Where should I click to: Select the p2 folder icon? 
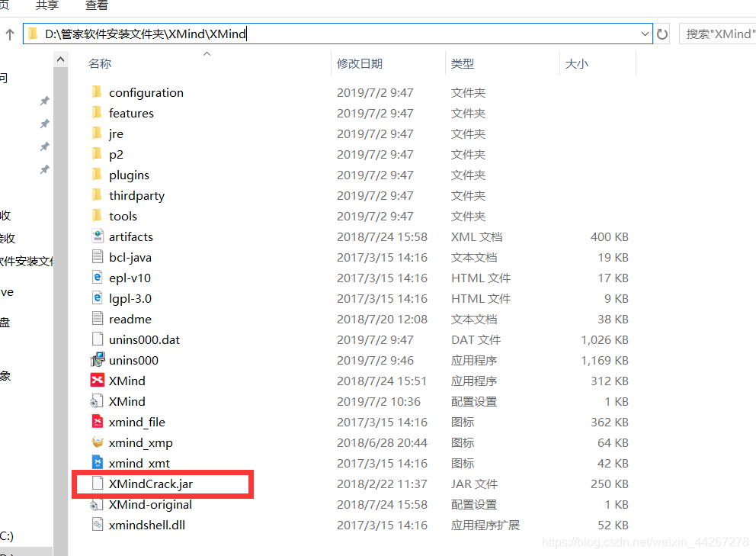coord(97,154)
